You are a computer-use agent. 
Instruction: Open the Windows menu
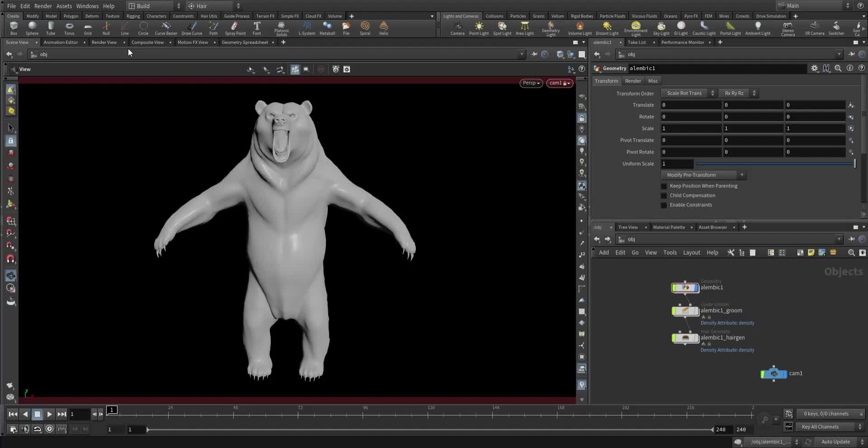point(87,6)
